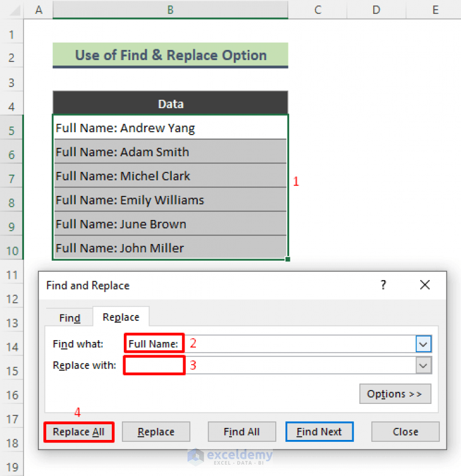Click the 'Data' header cell
Viewport: 461px width, 476px height.
click(x=170, y=103)
